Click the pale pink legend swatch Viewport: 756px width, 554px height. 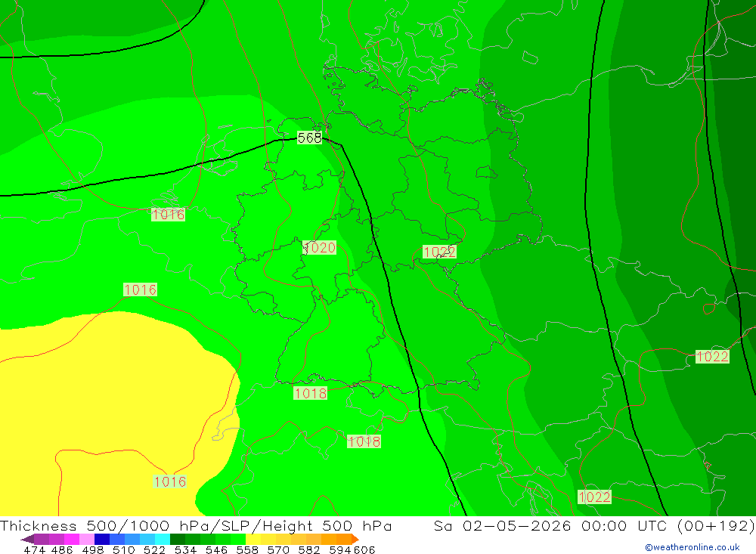tap(87, 539)
